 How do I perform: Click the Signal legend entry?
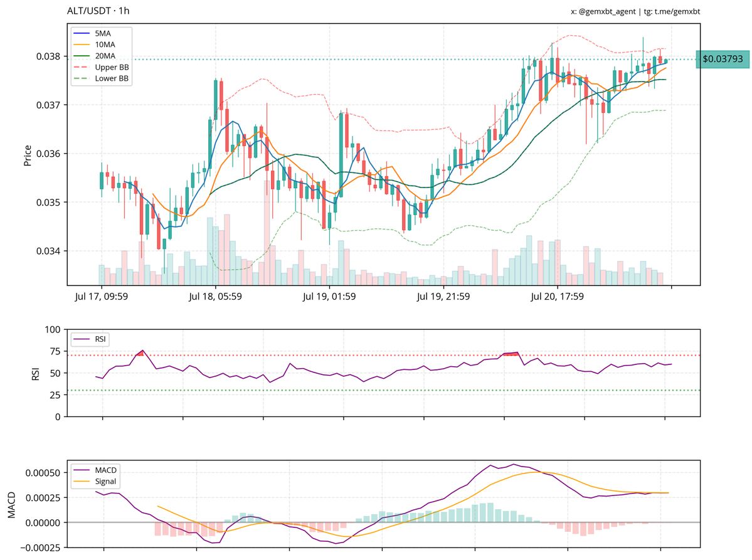tap(95, 482)
